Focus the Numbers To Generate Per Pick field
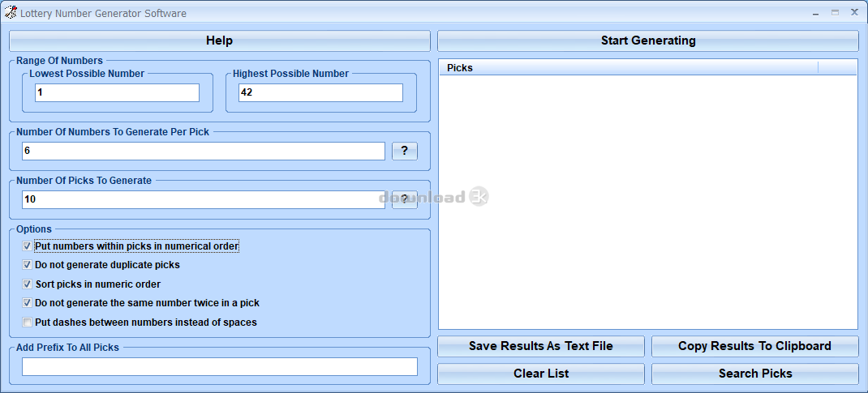The image size is (868, 393). click(203, 151)
